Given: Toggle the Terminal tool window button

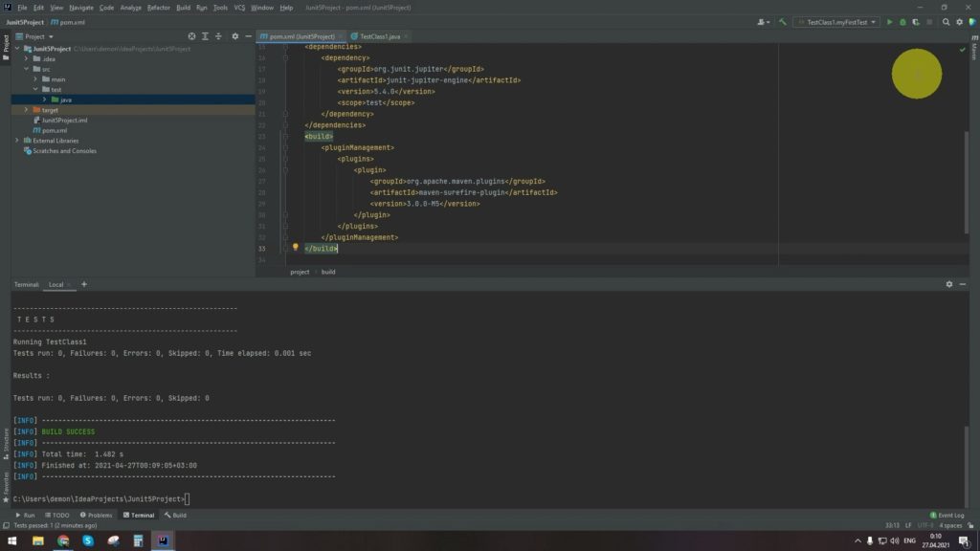Looking at the screenshot, I should point(139,516).
